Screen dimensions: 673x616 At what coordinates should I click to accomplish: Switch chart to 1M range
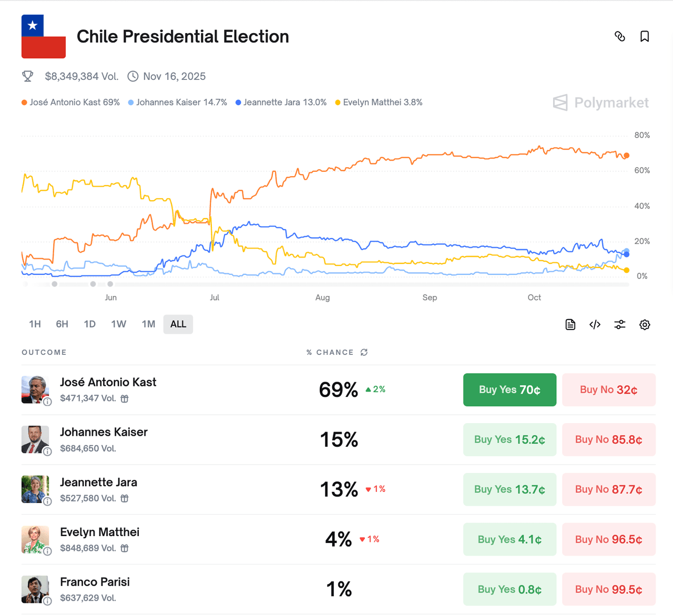click(x=148, y=324)
